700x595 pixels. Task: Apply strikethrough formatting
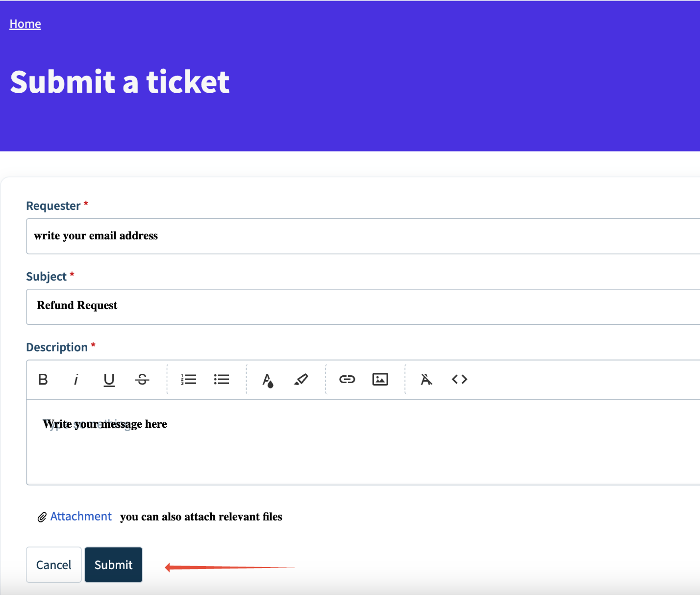pos(142,379)
